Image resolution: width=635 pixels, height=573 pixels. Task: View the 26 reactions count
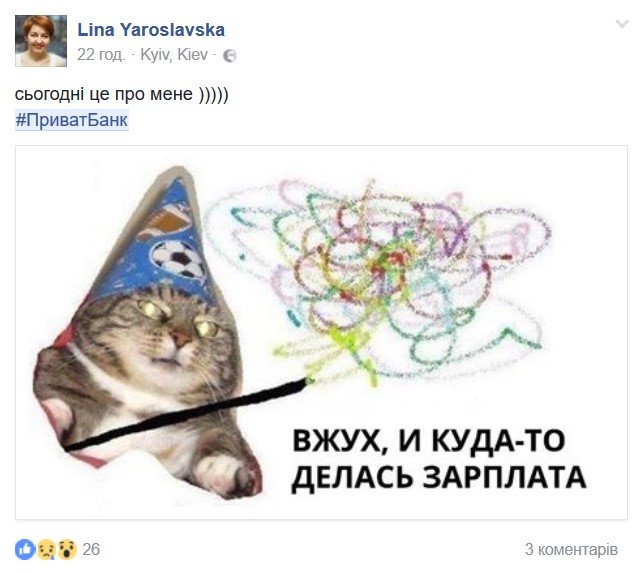click(91, 550)
